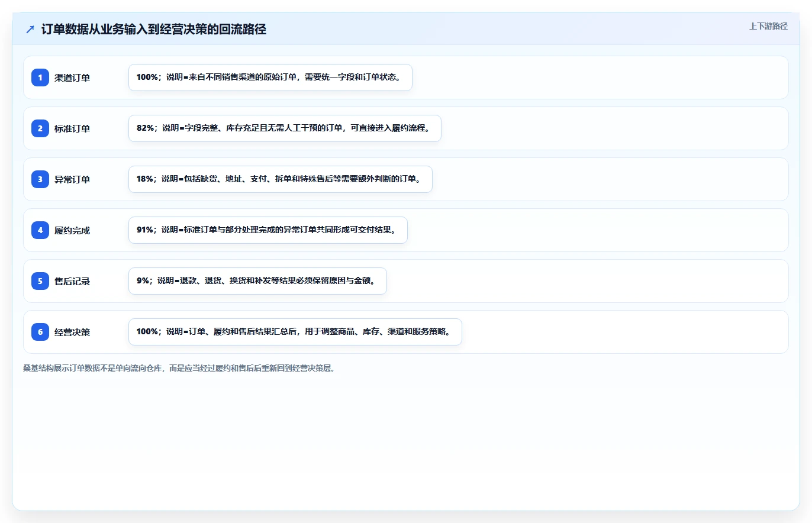Select the 渠道订单 label
812x523 pixels.
click(x=72, y=78)
